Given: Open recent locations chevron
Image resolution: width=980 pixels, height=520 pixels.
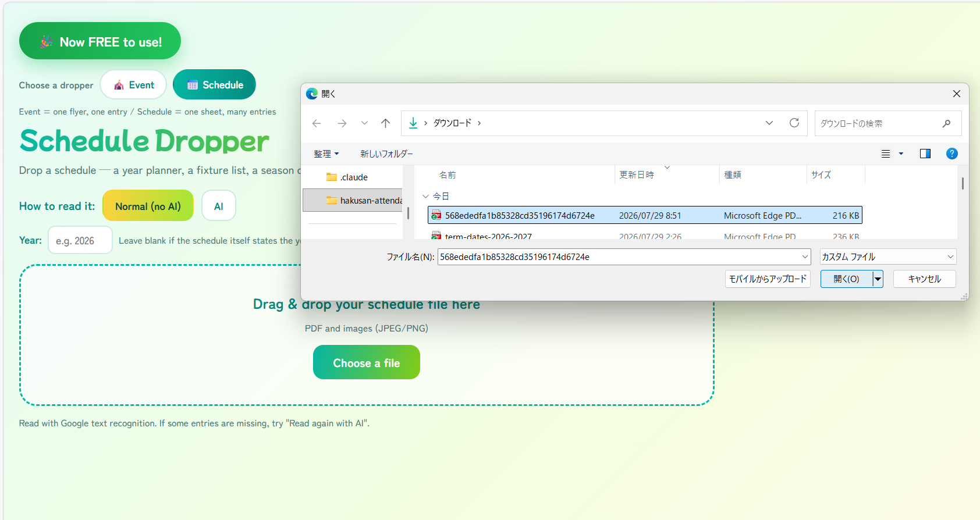Looking at the screenshot, I should 364,123.
